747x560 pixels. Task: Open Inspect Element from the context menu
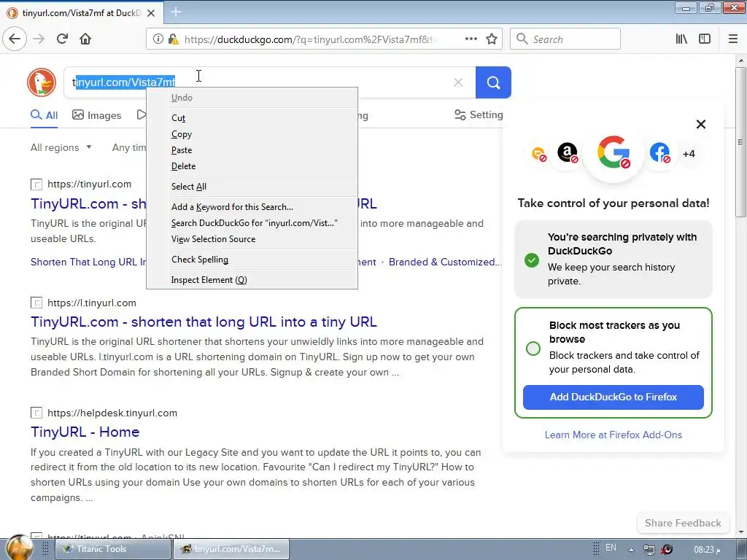tap(252, 280)
